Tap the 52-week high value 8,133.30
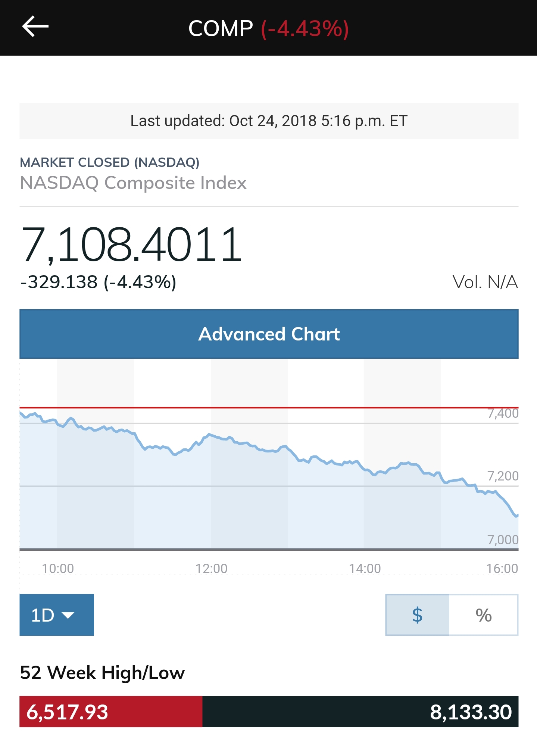This screenshot has height=756, width=537. click(471, 712)
